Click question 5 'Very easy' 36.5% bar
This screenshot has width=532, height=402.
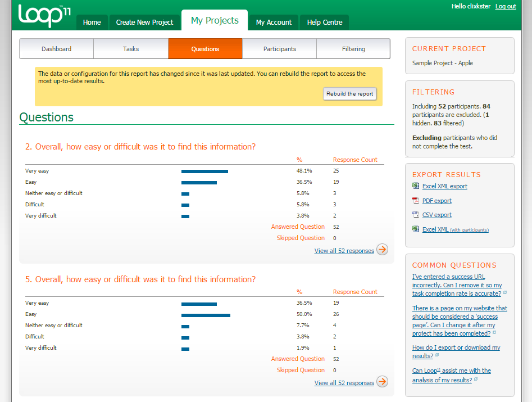(199, 304)
